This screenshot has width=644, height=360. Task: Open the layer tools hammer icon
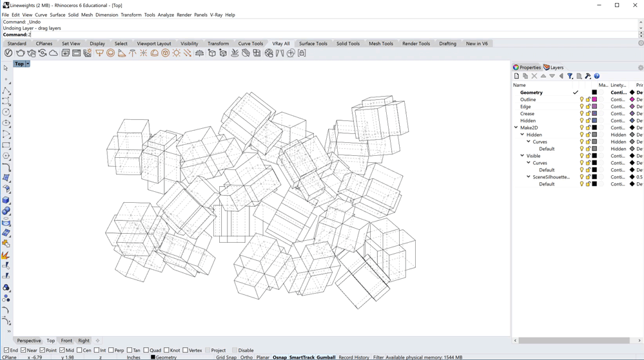(588, 76)
